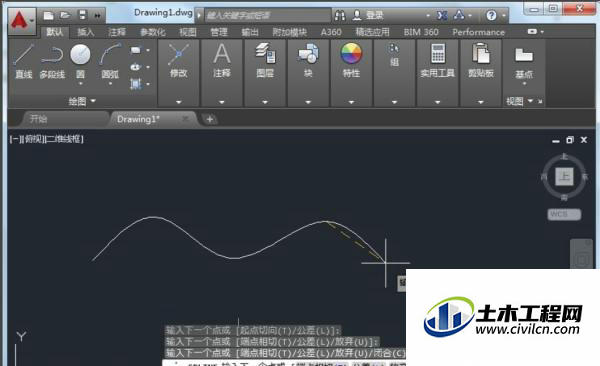Viewport: 600px width, 366px height.
Task: Open the Clipboard (剪贴板) panel
Action: 481,61
